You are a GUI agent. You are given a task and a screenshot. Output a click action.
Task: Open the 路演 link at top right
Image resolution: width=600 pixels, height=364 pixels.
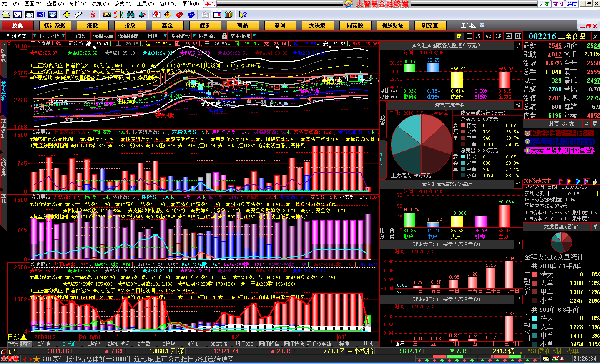[x=572, y=4]
